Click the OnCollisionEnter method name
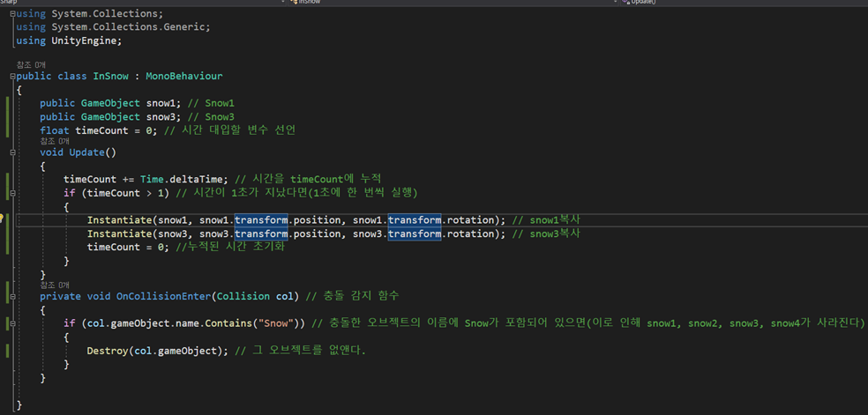This screenshot has height=415, width=868. pyautogui.click(x=163, y=296)
